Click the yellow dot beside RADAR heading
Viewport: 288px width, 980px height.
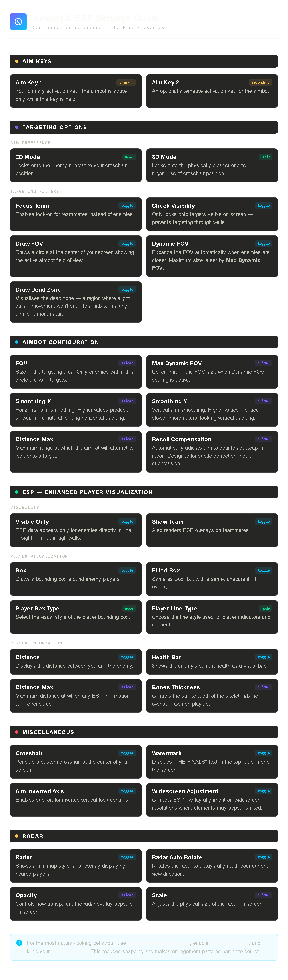pos(17,836)
